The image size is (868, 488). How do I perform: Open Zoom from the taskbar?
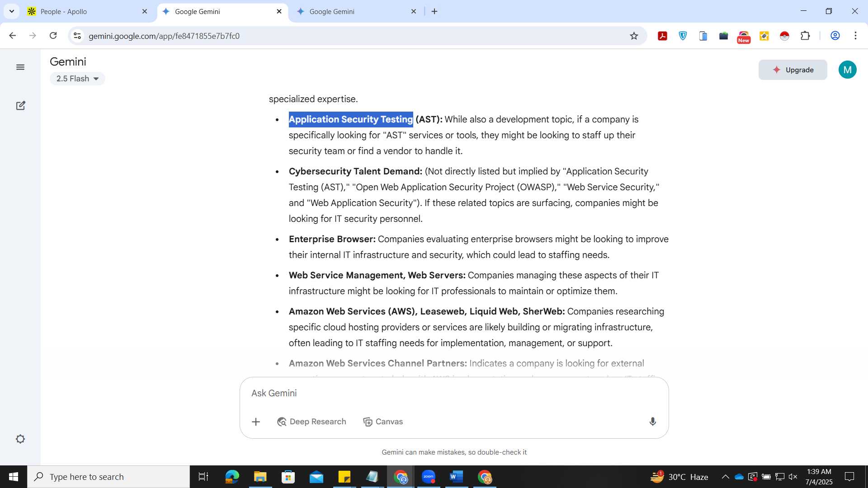(429, 477)
